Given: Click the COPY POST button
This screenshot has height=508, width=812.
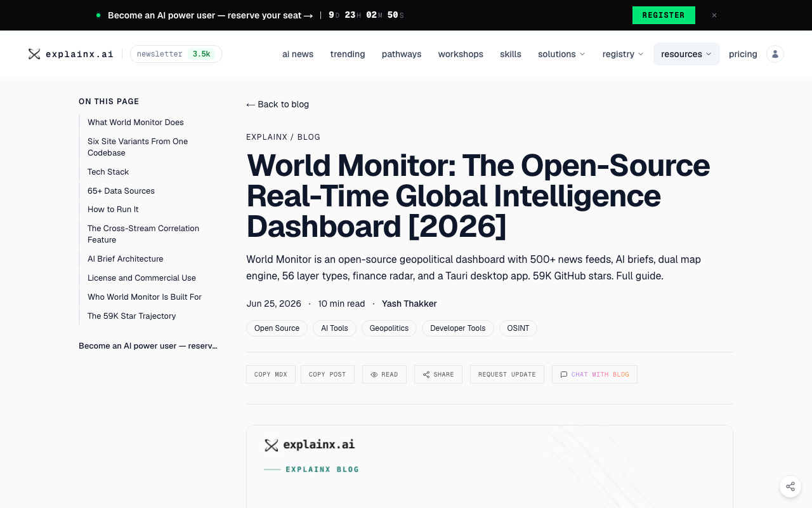Looking at the screenshot, I should point(327,375).
